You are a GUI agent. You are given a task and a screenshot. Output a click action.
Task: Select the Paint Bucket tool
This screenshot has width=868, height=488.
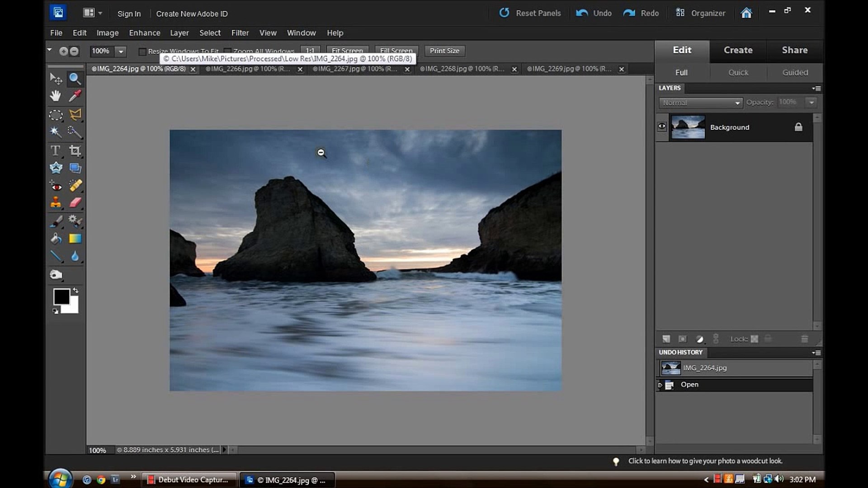(55, 239)
